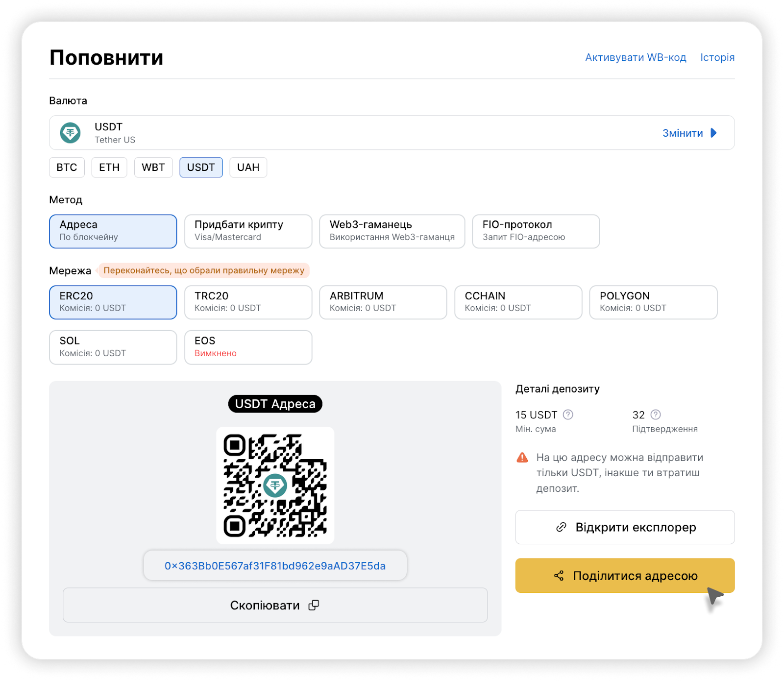The height and width of the screenshot is (681, 784).
Task: Open currency selector via Змінити
Action: pyautogui.click(x=683, y=133)
